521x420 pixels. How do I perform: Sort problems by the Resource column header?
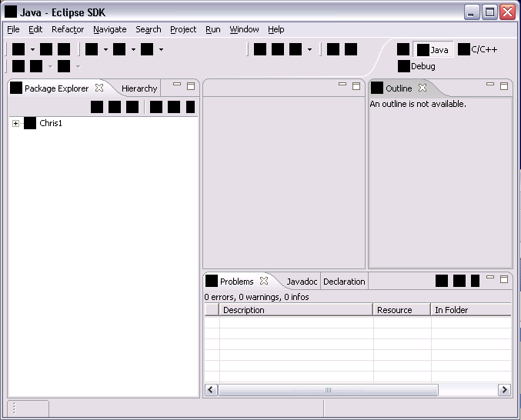click(402, 310)
